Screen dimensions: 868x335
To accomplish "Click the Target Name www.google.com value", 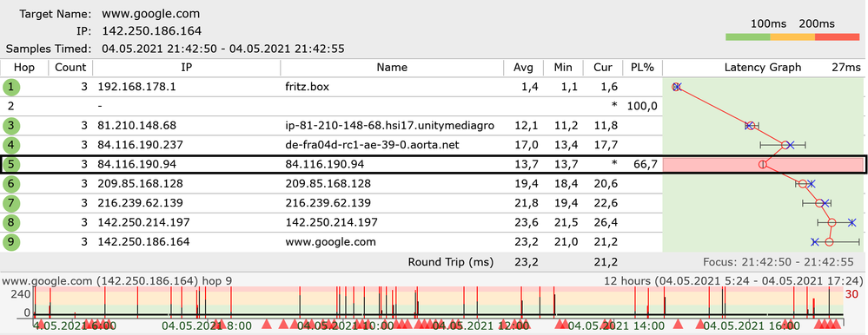I will [151, 14].
